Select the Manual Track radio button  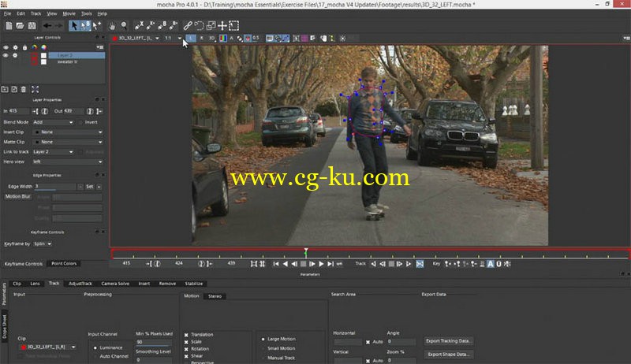click(x=263, y=358)
